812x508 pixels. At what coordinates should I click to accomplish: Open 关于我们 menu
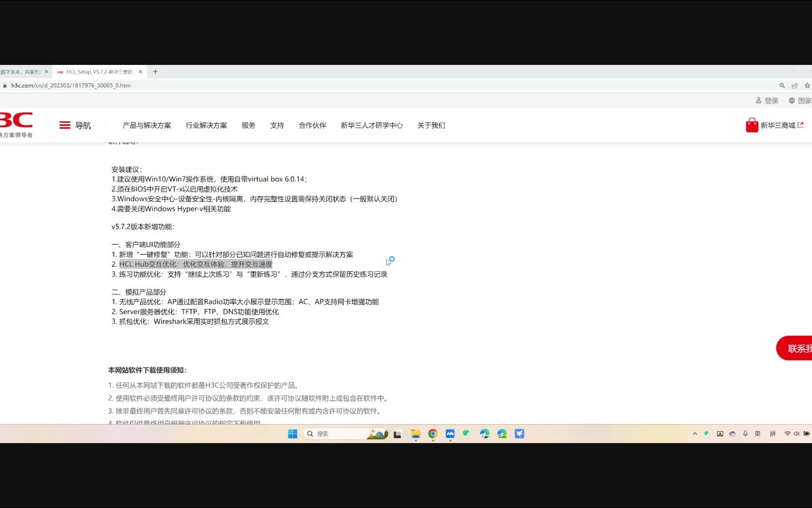(431, 126)
